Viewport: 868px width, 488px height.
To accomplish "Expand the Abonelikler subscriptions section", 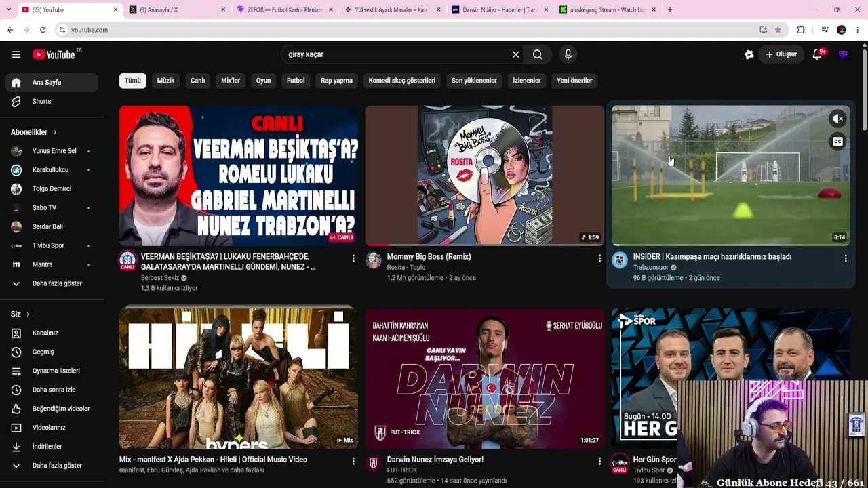I will (34, 132).
